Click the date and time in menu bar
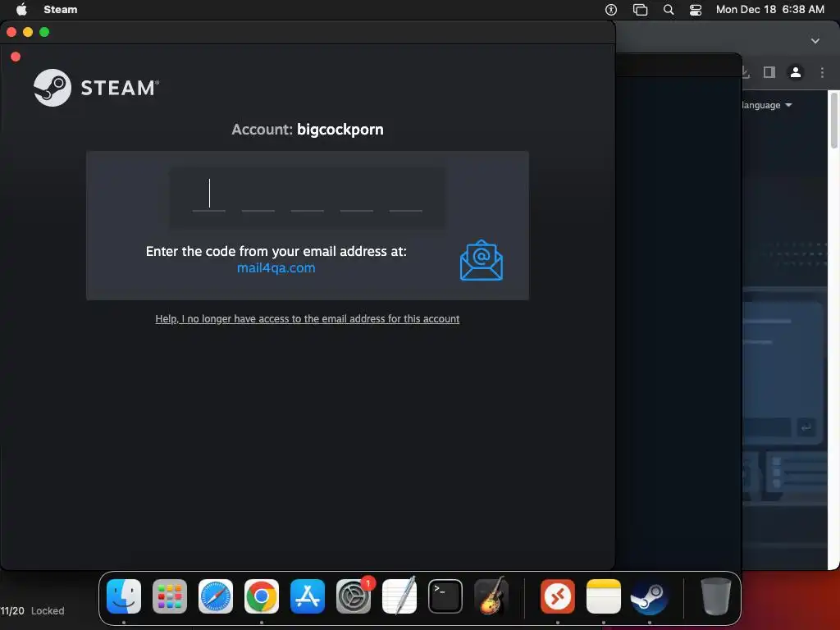This screenshot has height=630, width=840. (769, 10)
